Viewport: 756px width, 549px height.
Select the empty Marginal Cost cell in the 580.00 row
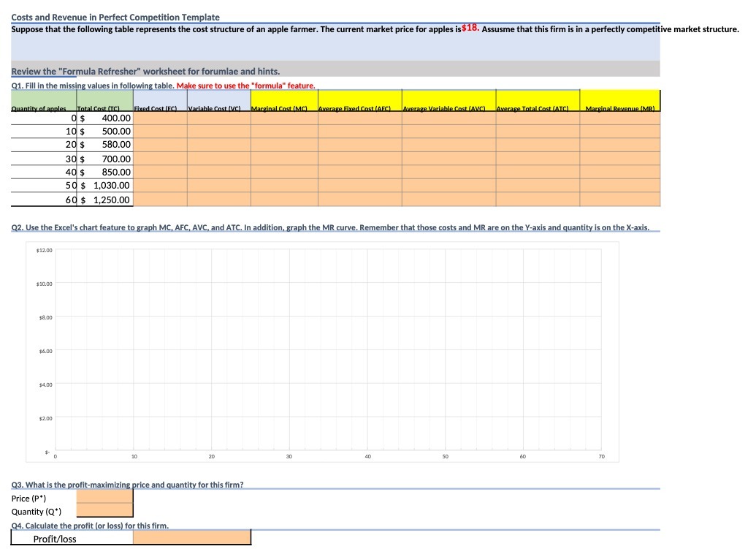click(x=284, y=145)
